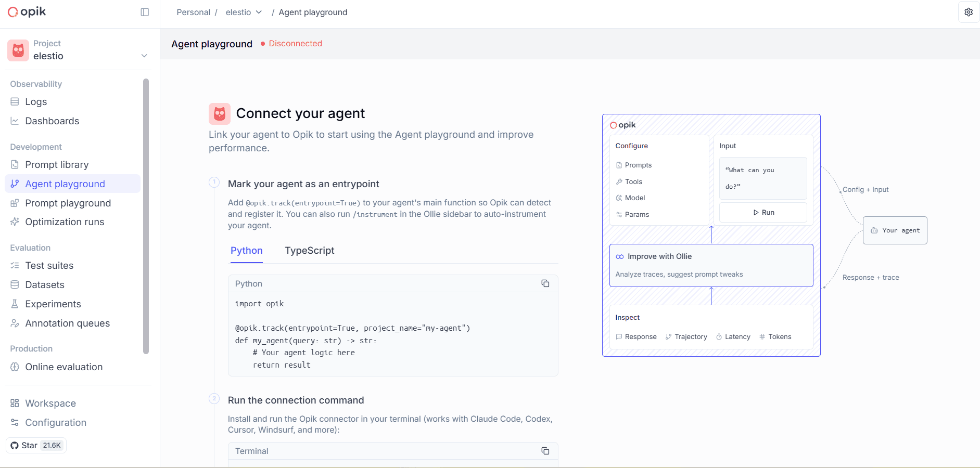Click the Annotation queues icon

point(15,323)
